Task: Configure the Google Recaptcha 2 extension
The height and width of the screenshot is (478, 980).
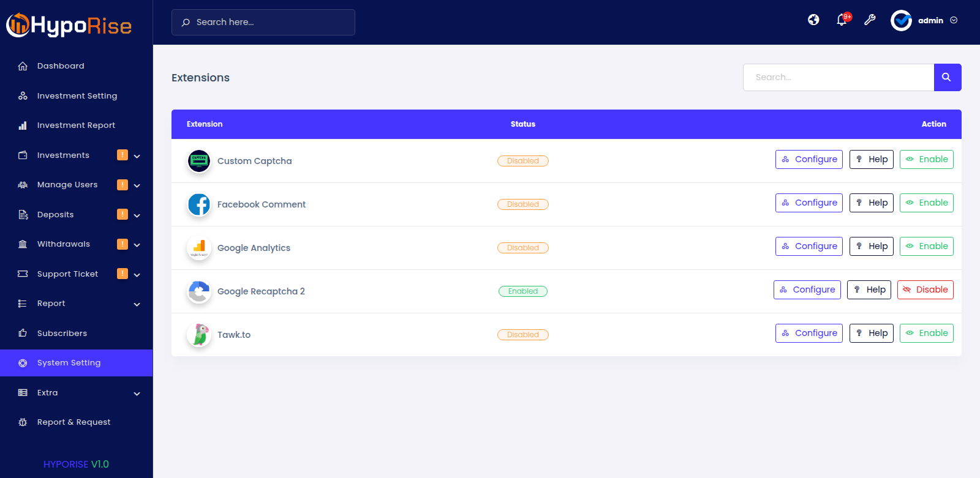Action: pyautogui.click(x=807, y=289)
